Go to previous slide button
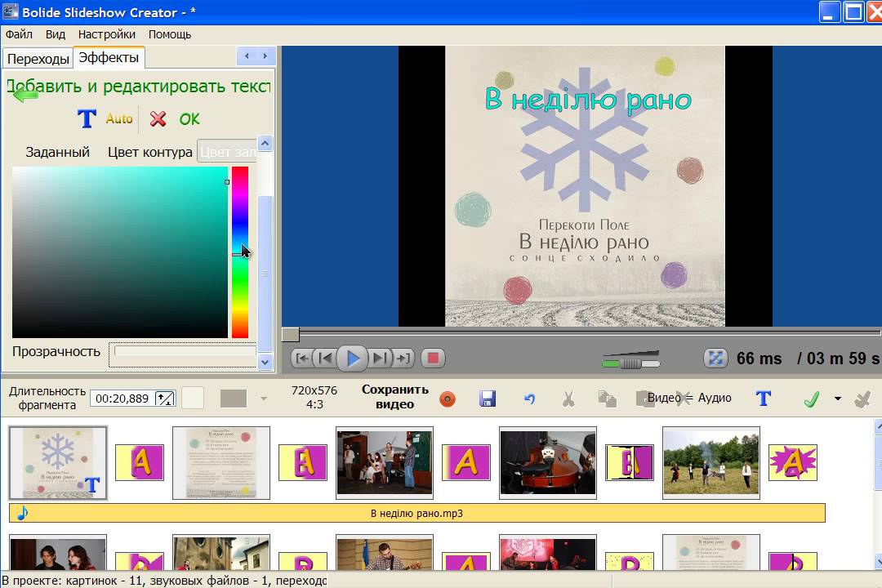 pos(325,359)
